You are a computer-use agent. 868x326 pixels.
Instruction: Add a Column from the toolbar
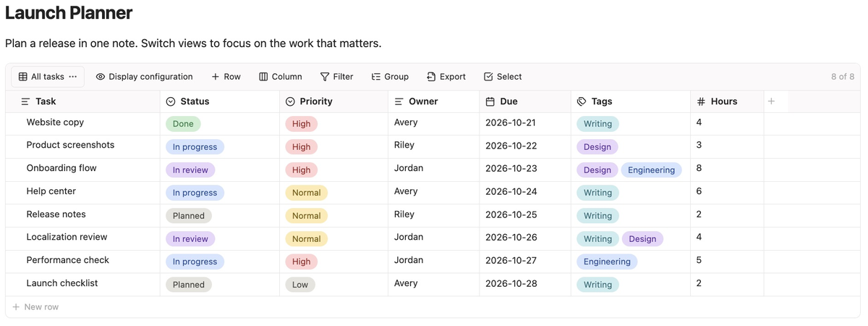tap(281, 77)
